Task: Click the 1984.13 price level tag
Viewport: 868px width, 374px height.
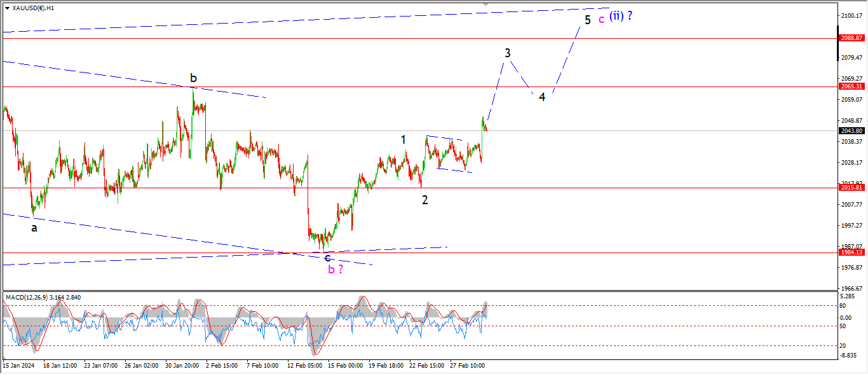Action: click(850, 253)
